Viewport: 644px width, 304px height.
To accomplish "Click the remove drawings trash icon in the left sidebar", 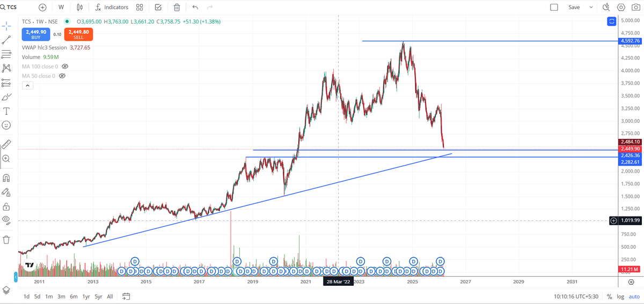I will click(6, 239).
